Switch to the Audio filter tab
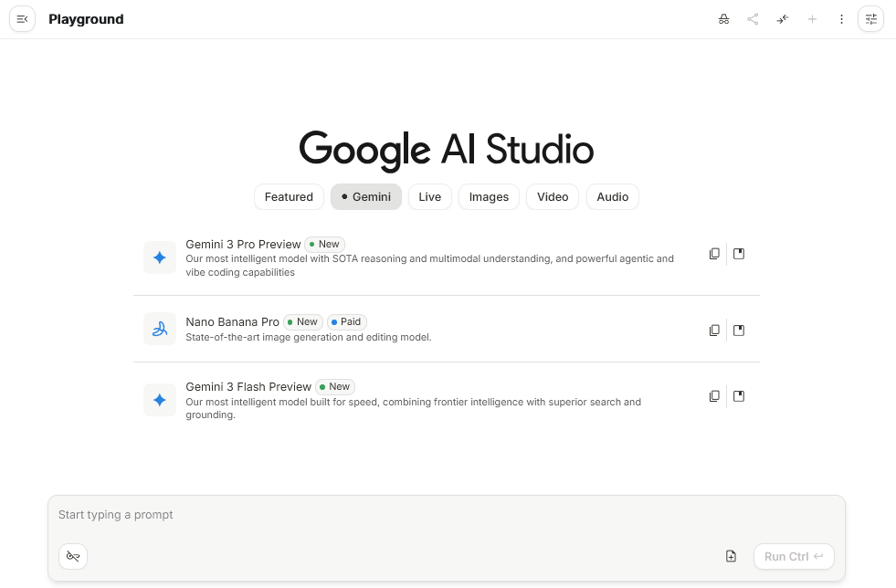This screenshot has width=896, height=588. click(x=612, y=196)
